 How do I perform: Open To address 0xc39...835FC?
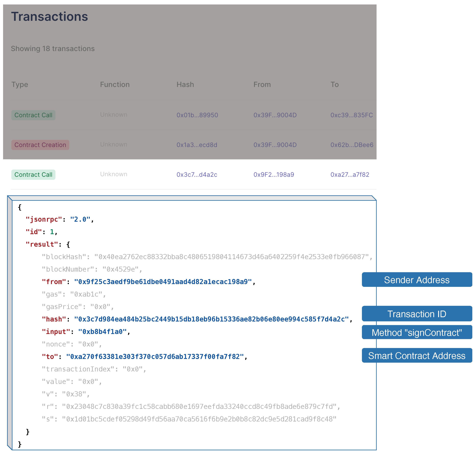pyautogui.click(x=351, y=115)
